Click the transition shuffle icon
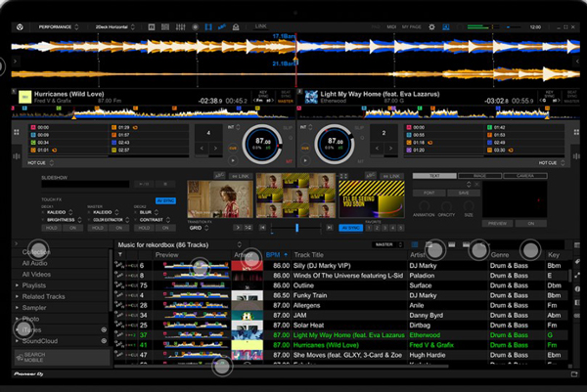Image resolution: width=587 pixels, height=392 pixels. coord(248,228)
